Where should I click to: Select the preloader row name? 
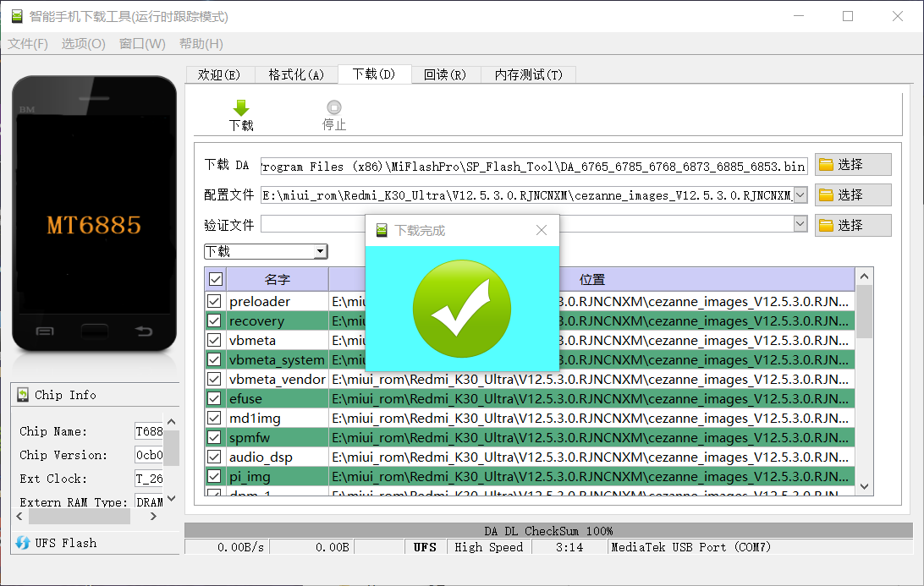click(260, 302)
